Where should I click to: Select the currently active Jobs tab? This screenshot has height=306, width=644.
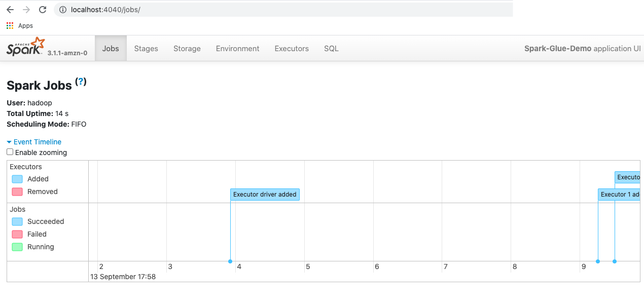(110, 48)
